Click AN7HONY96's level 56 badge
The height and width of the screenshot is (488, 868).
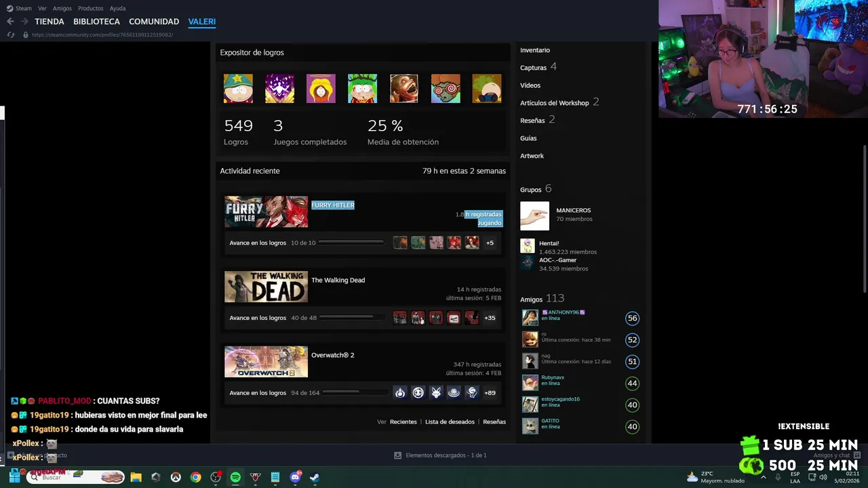pos(632,318)
